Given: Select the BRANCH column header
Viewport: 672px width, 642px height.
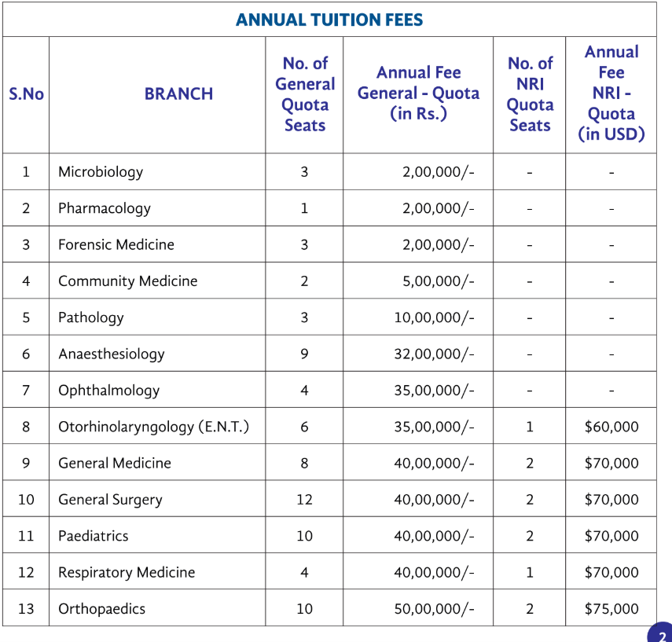Looking at the screenshot, I should pyautogui.click(x=178, y=94).
